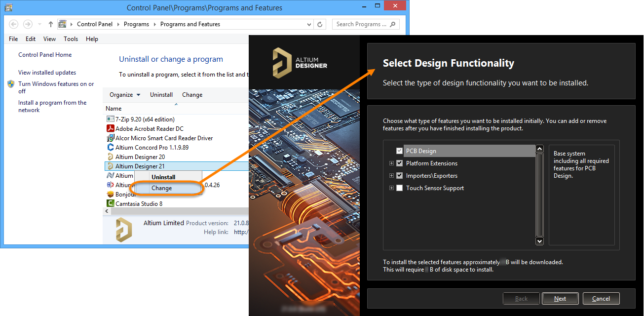Click the feature list scroll down arrow
The image size is (644, 316).
539,241
